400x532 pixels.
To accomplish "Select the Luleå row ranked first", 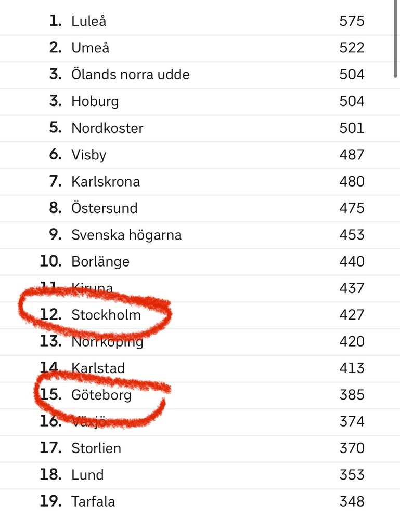I will (x=200, y=21).
